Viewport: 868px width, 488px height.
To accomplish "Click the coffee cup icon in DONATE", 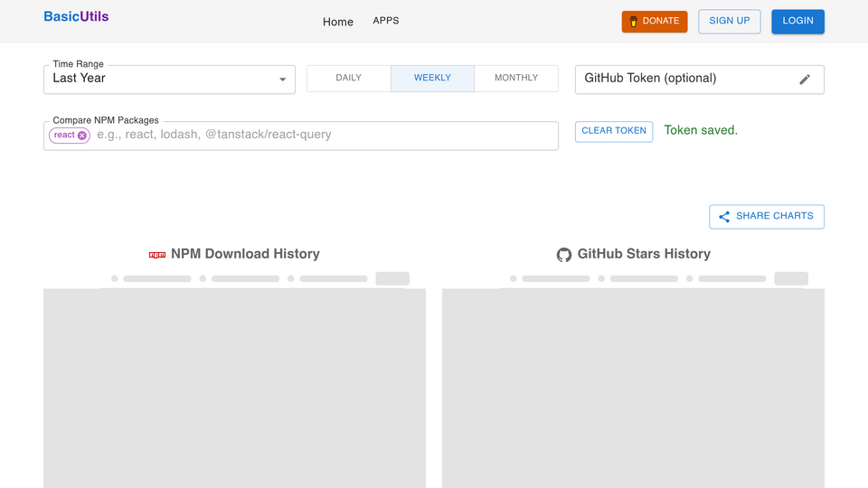I will point(633,22).
